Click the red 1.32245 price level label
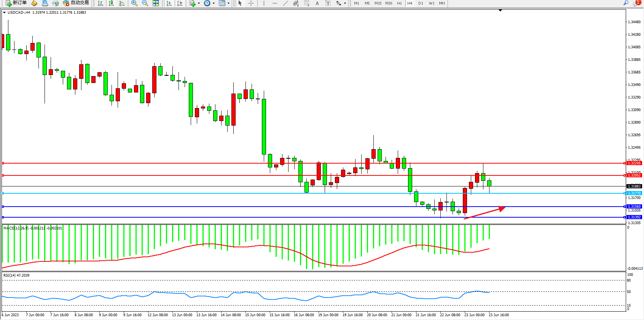This screenshot has height=320, width=644. [634, 163]
